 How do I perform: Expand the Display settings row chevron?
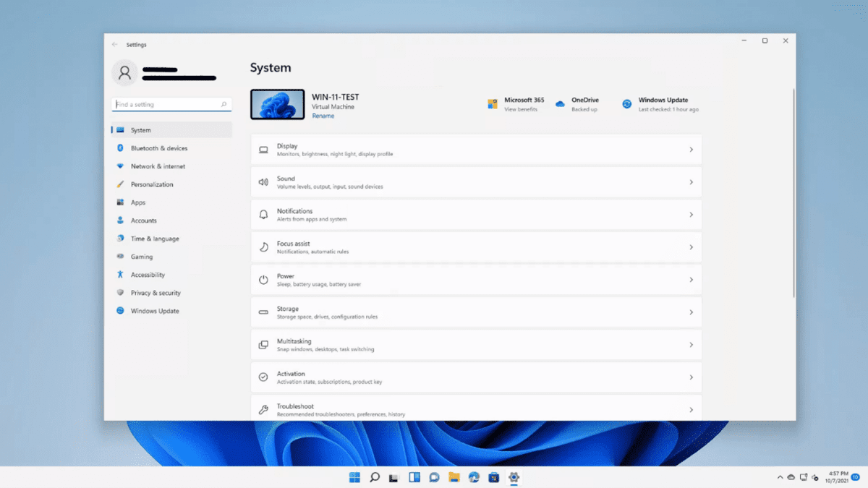point(689,149)
